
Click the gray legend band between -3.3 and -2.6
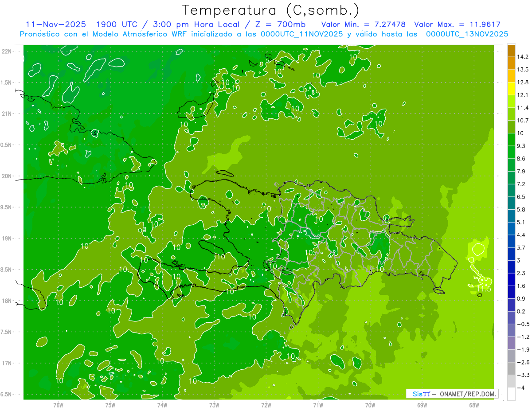point(511,368)
